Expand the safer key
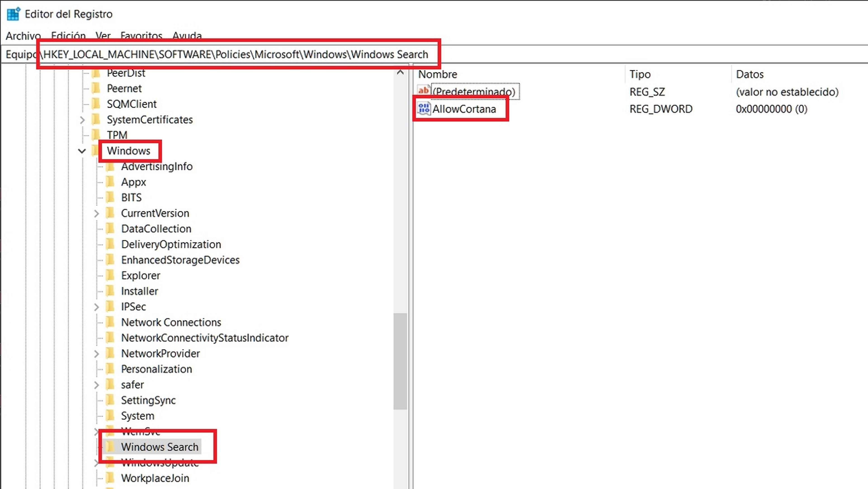Screen dimensions: 868x489 (96, 385)
